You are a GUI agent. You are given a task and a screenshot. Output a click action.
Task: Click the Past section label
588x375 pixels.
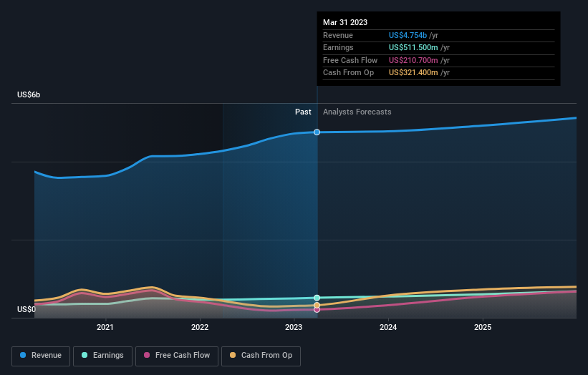tap(303, 112)
